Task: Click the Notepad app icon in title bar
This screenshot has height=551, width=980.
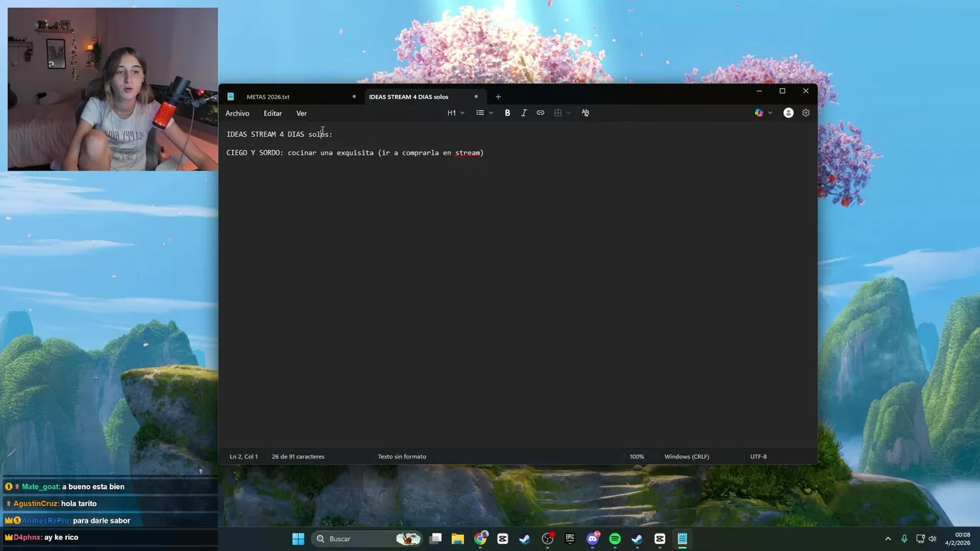Action: coord(230,96)
